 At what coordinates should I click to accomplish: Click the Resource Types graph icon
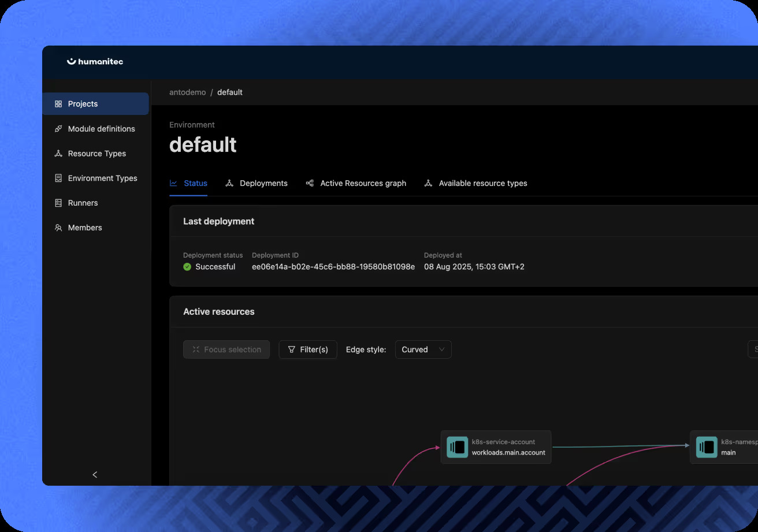pos(58,153)
